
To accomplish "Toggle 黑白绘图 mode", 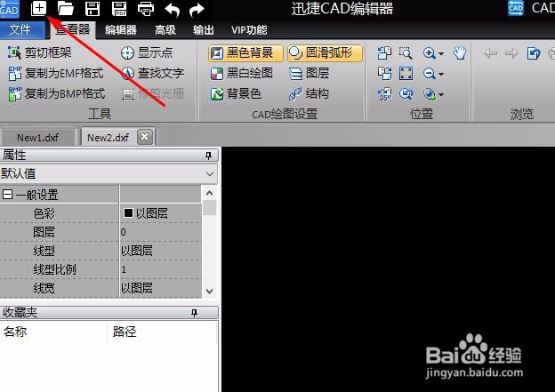I will click(x=241, y=73).
